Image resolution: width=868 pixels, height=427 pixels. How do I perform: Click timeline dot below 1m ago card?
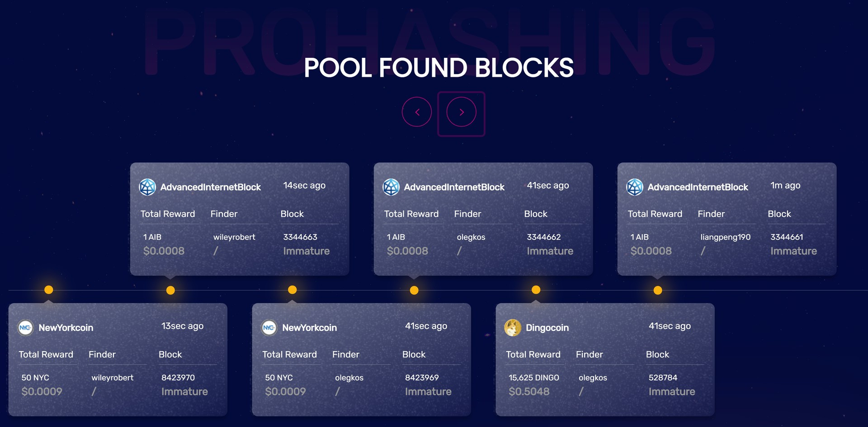point(658,290)
